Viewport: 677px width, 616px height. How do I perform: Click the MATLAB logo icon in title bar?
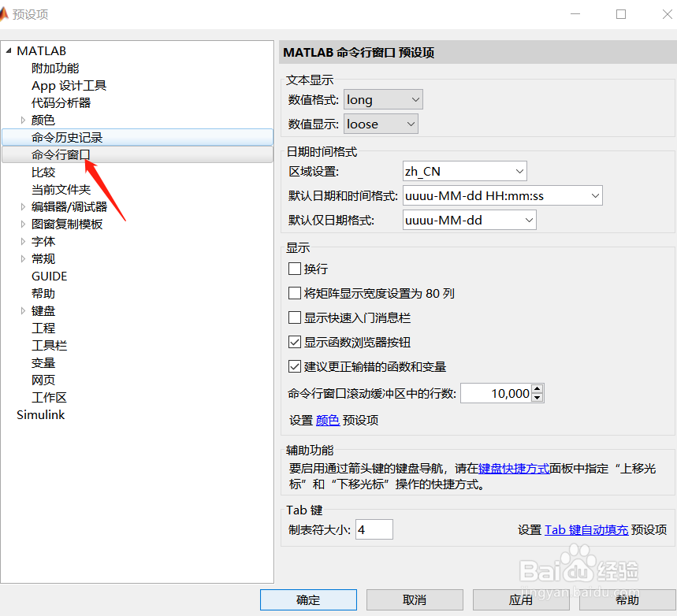(x=3, y=14)
